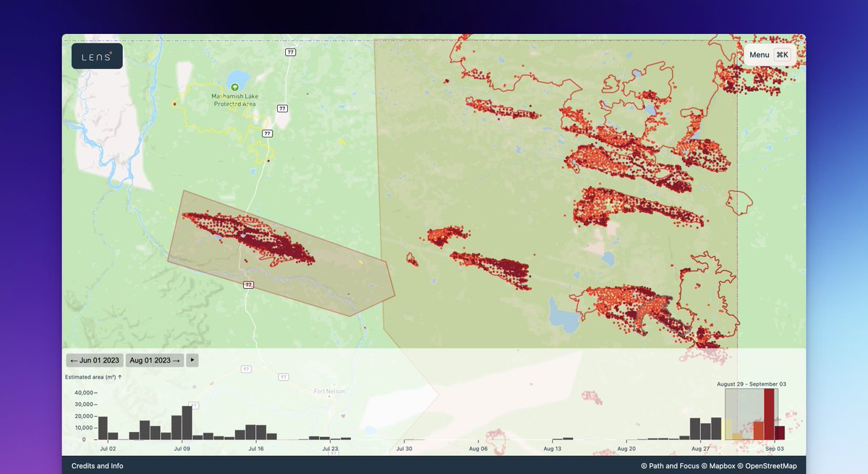Click the polygon-enclosed fire cluster on highway 77
Image resolution: width=868 pixels, height=474 pixels.
pyautogui.click(x=250, y=239)
